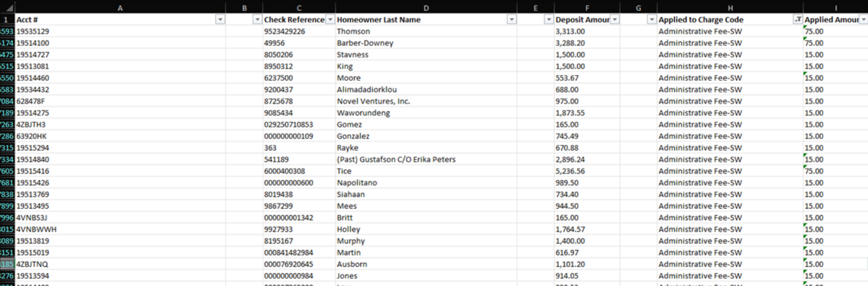
Task: Select column B by its header
Action: [x=244, y=8]
